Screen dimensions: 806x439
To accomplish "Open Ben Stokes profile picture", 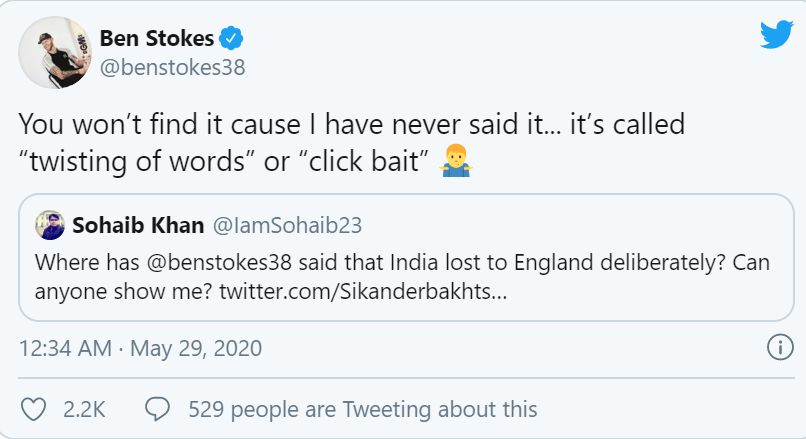I will point(54,53).
